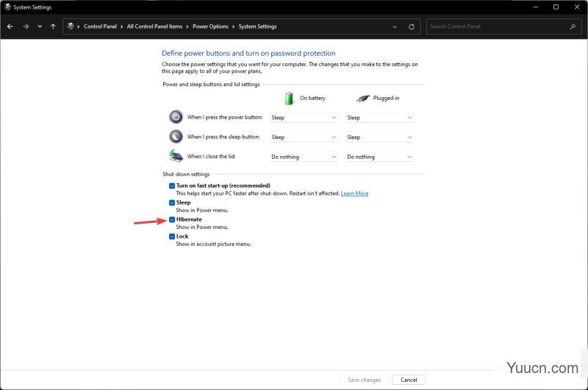Image resolution: width=588 pixels, height=390 pixels.
Task: Expand the address bar history dropdown
Action: tap(395, 26)
